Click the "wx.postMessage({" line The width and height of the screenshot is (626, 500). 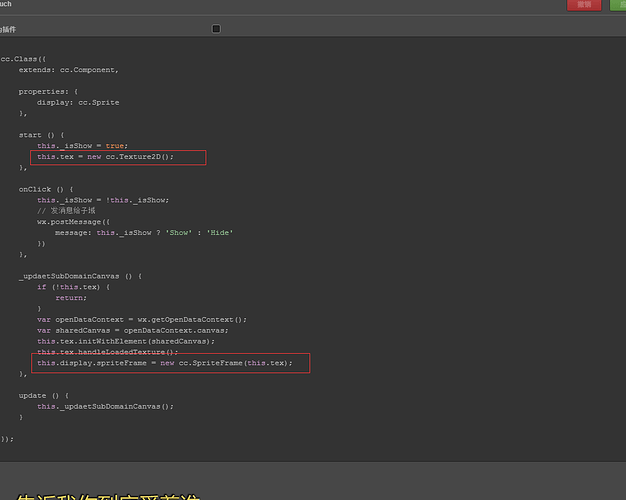click(73, 222)
